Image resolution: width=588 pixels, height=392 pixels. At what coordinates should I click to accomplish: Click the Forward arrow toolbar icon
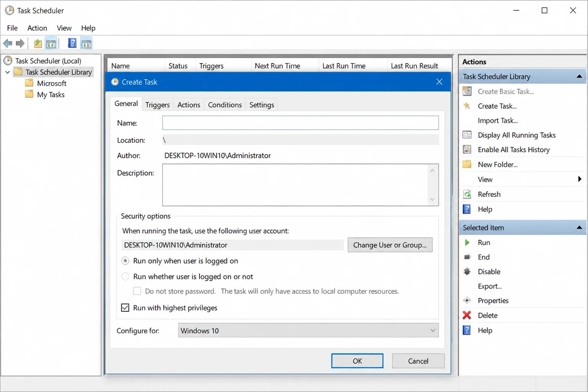pos(20,43)
